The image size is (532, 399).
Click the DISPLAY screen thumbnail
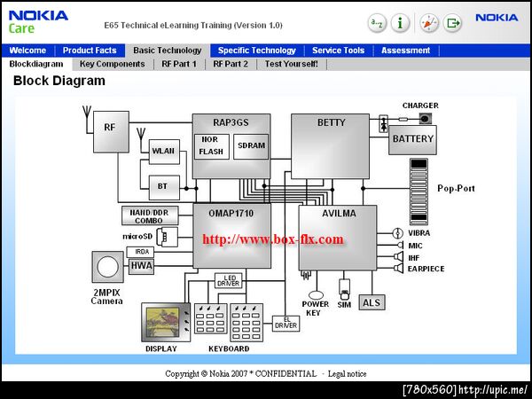click(166, 323)
